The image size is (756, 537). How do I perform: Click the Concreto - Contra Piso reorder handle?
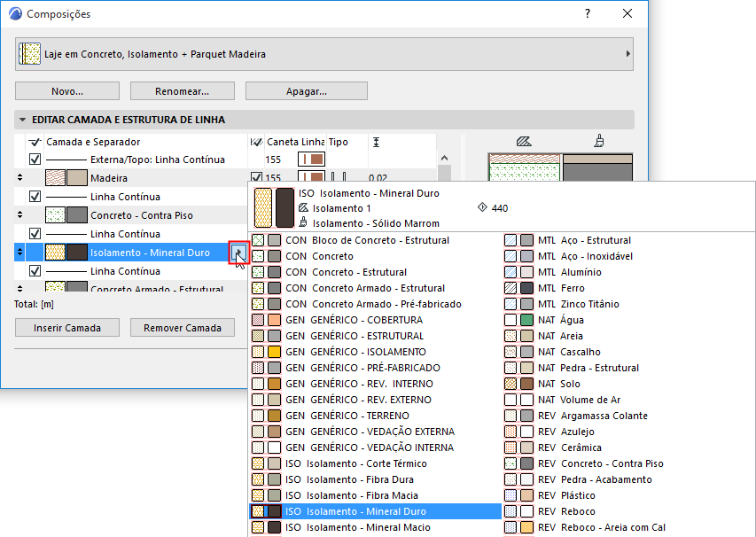tap(19, 215)
